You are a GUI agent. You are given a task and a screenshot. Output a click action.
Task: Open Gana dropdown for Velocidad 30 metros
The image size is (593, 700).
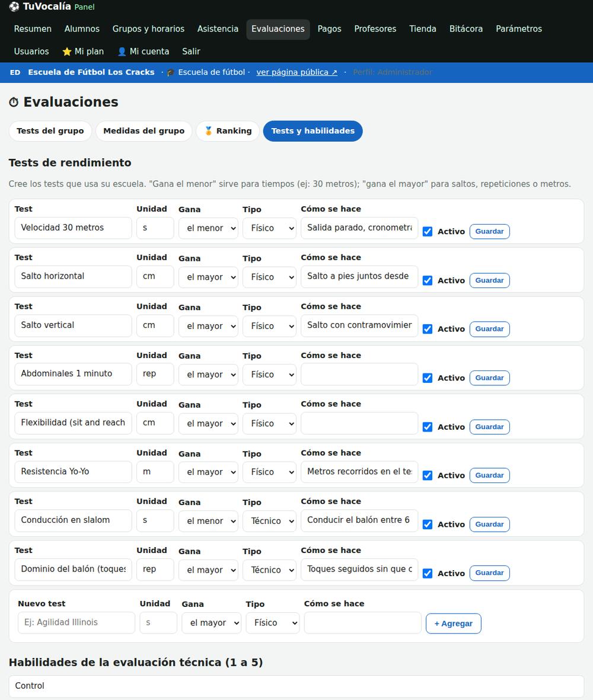[x=208, y=228]
